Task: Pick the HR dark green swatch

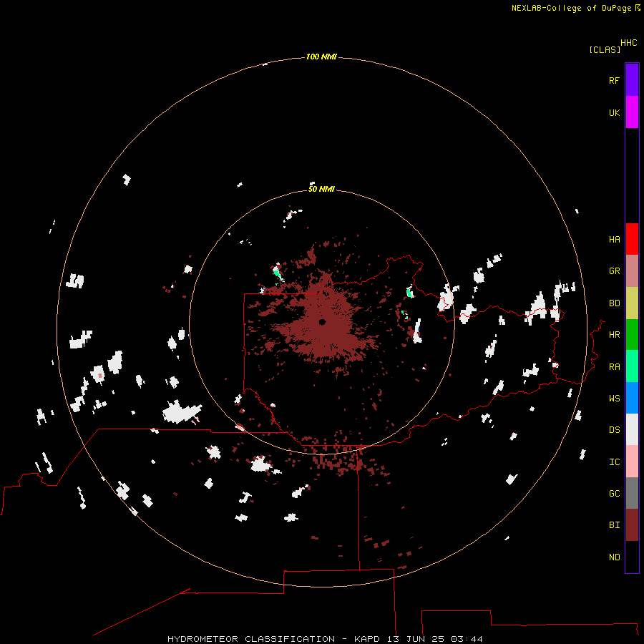Action: coord(632,335)
